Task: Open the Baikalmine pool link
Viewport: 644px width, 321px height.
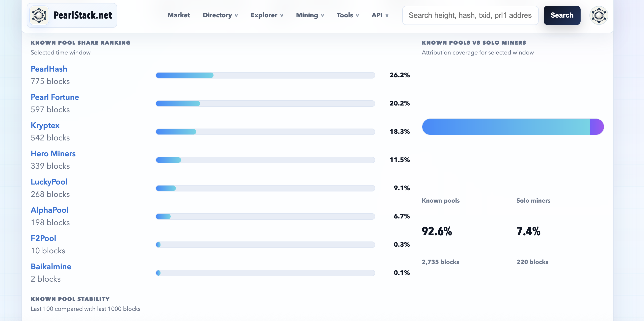Action: [51, 267]
